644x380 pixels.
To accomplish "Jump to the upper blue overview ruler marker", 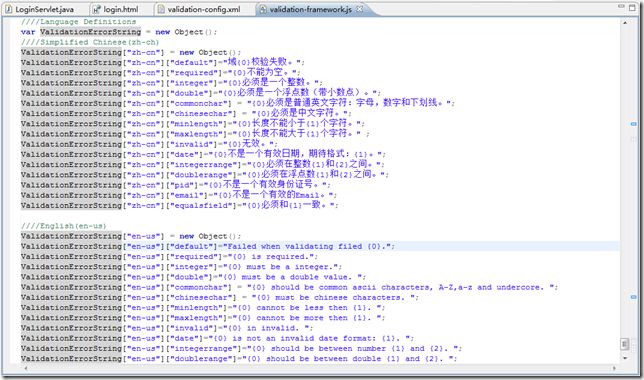I will coord(634,124).
